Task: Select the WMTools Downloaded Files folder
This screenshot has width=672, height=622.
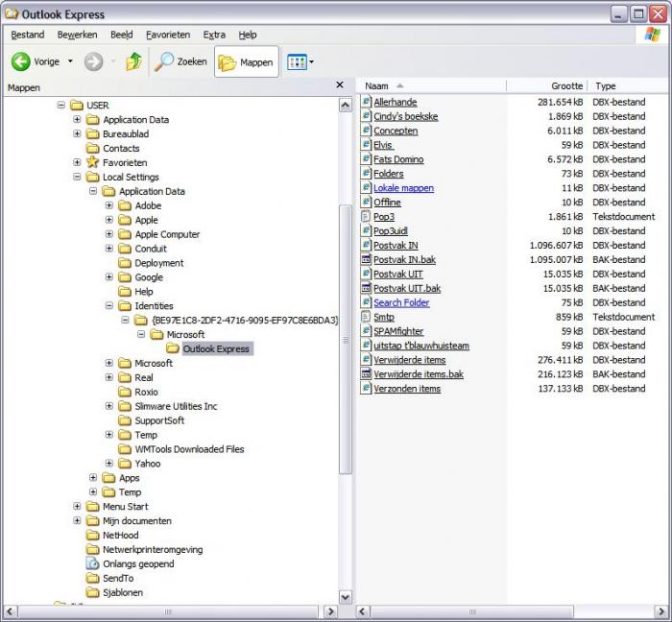Action: pos(189,449)
